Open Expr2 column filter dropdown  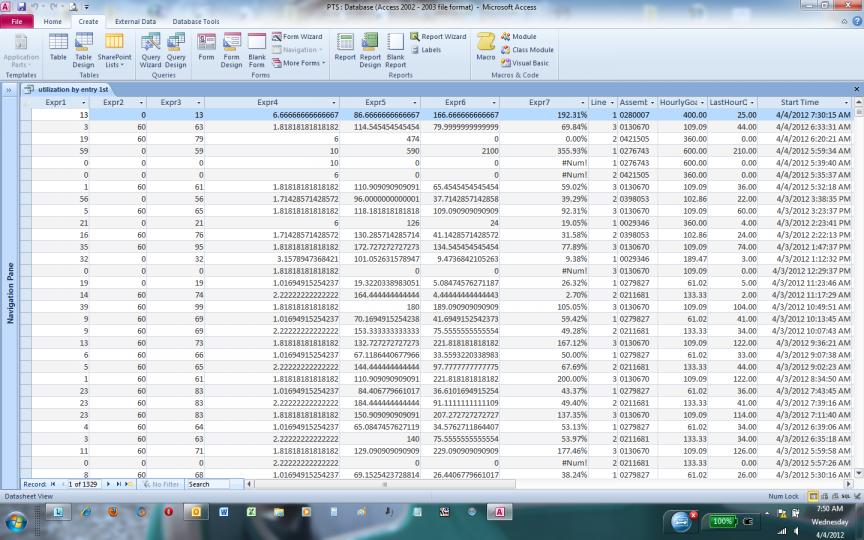pos(141,102)
